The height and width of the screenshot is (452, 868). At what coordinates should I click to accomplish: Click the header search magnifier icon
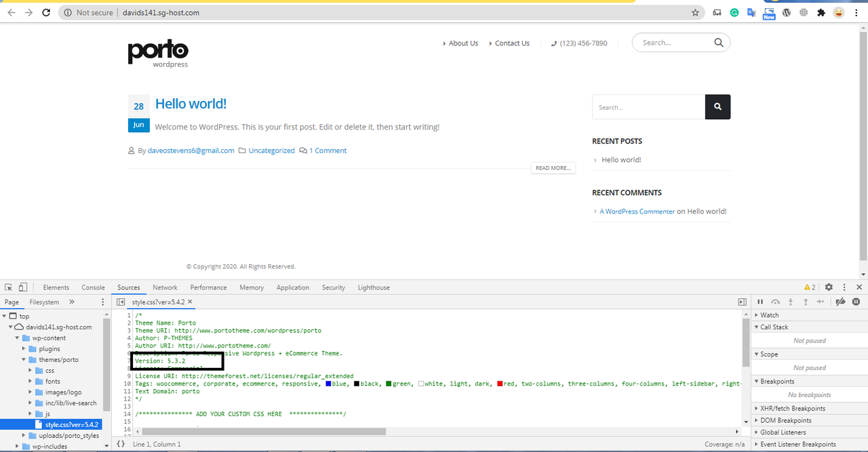[719, 43]
